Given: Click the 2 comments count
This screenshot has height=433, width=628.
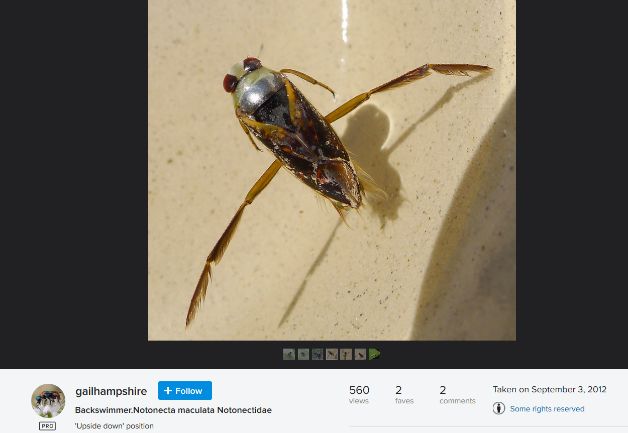Looking at the screenshot, I should coord(457,395).
